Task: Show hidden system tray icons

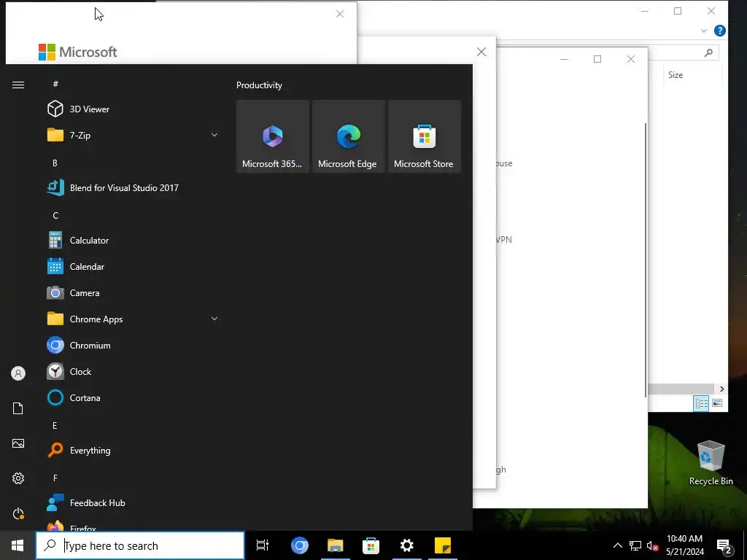Action: point(617,545)
